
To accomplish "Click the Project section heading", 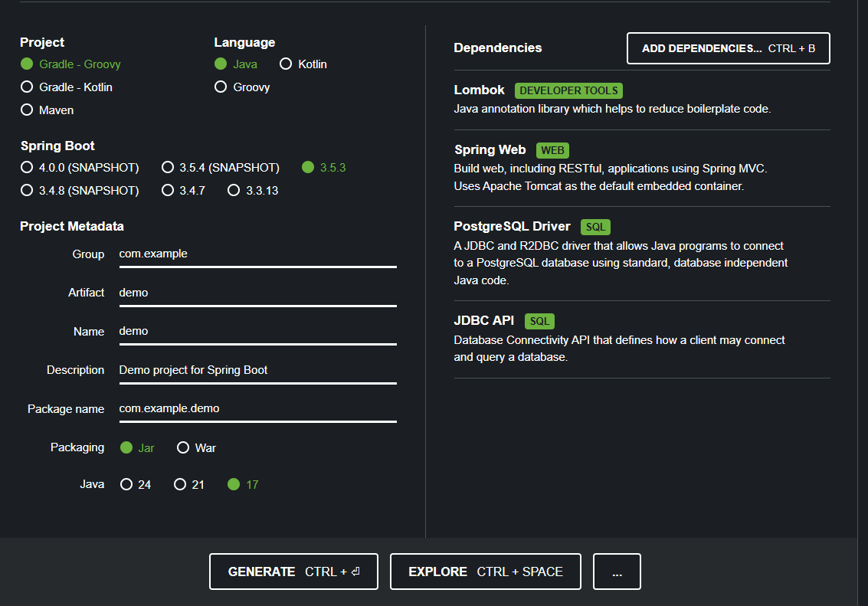I will point(42,42).
